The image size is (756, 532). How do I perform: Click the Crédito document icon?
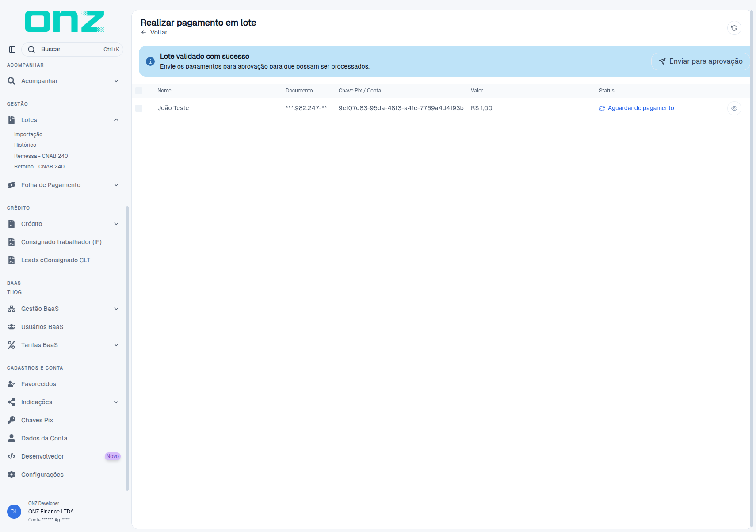pos(11,224)
